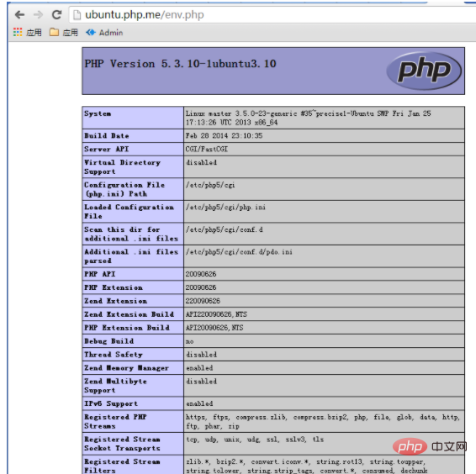
Task: Reload the page with the refresh icon
Action: tap(56, 14)
